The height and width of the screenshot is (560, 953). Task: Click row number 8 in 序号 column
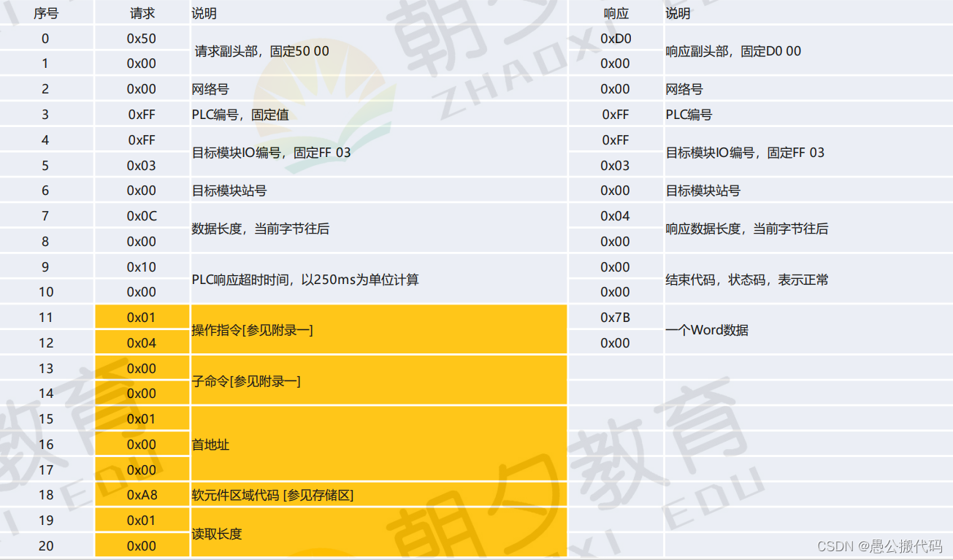pos(46,242)
